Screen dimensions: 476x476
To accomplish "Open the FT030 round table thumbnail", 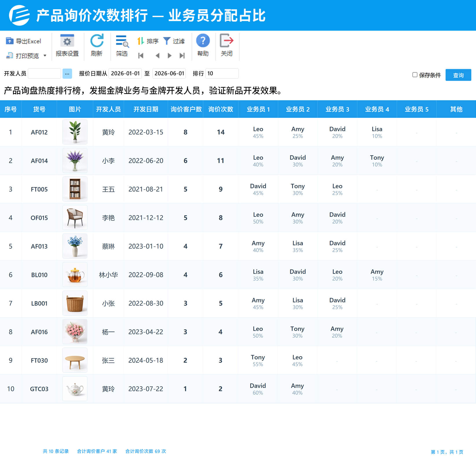I will [x=75, y=360].
